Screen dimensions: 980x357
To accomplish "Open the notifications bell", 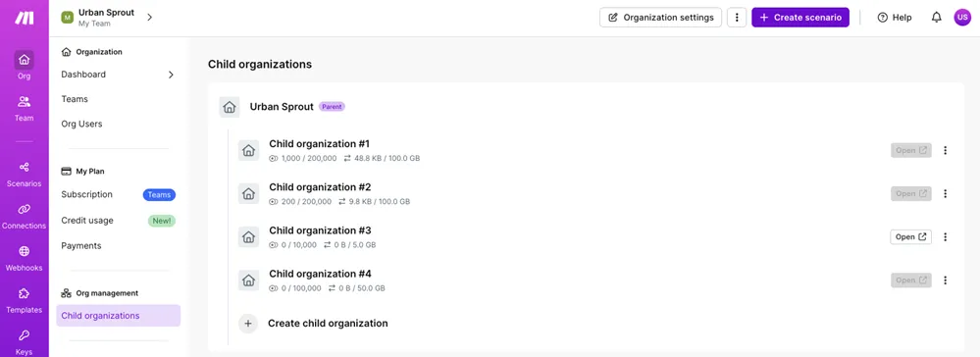I will pyautogui.click(x=936, y=18).
